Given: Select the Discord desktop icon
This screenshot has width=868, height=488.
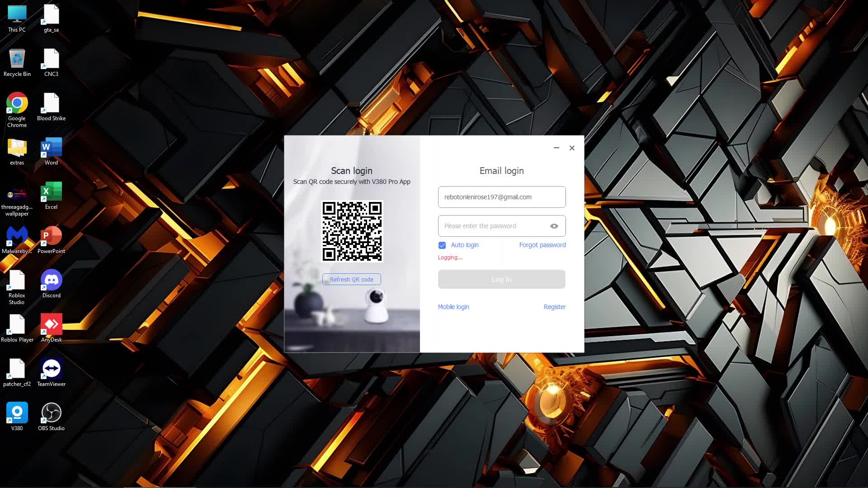Looking at the screenshot, I should click(51, 280).
